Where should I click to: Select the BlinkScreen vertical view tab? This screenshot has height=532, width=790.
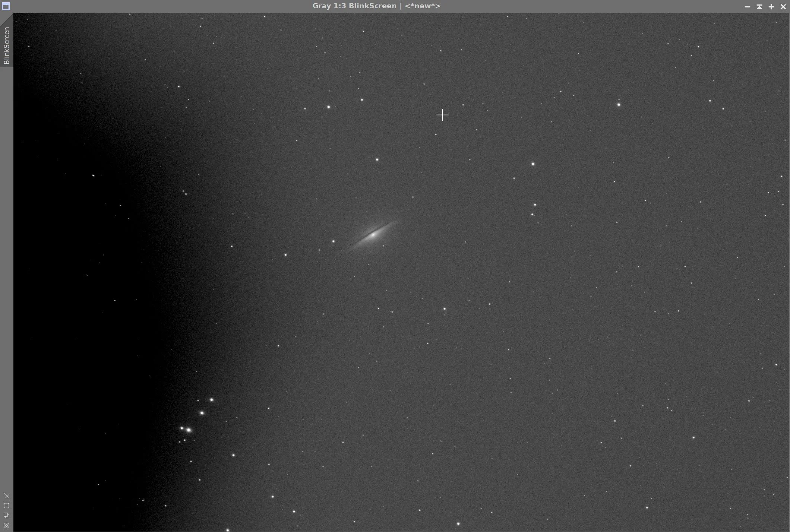[x=6, y=45]
